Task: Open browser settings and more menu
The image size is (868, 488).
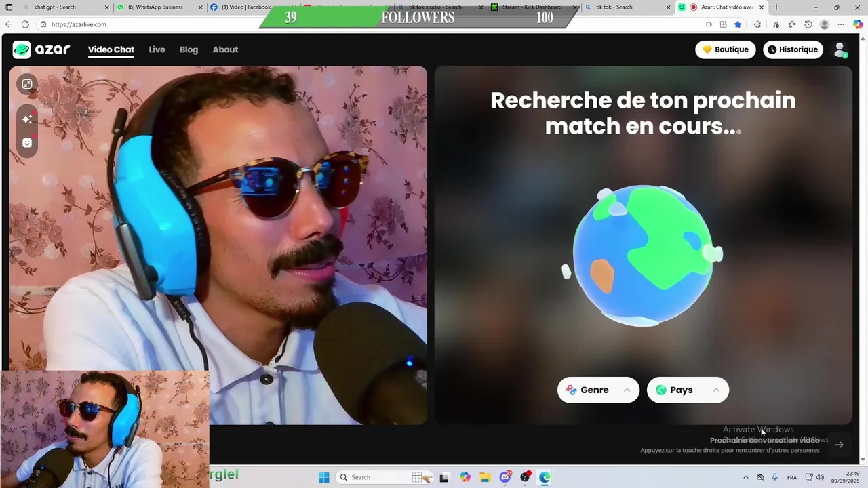Action: tap(841, 24)
